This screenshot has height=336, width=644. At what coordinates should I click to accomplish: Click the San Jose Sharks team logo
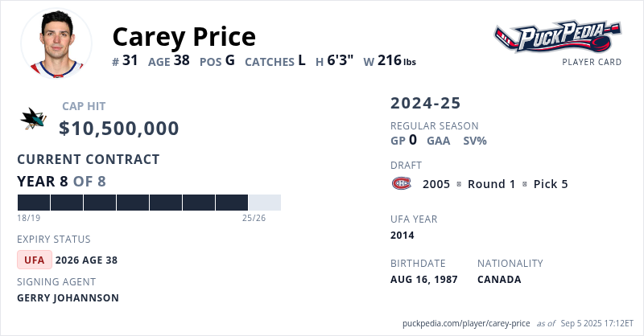(x=33, y=119)
